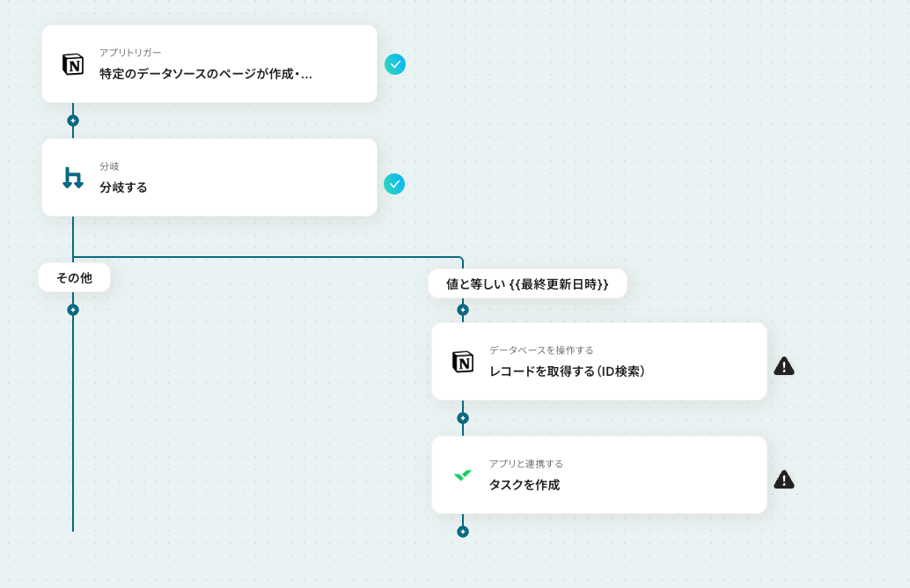910x588 pixels.
Task: Add a step between レコードを取得する and タスクを作成
Action: 463,418
